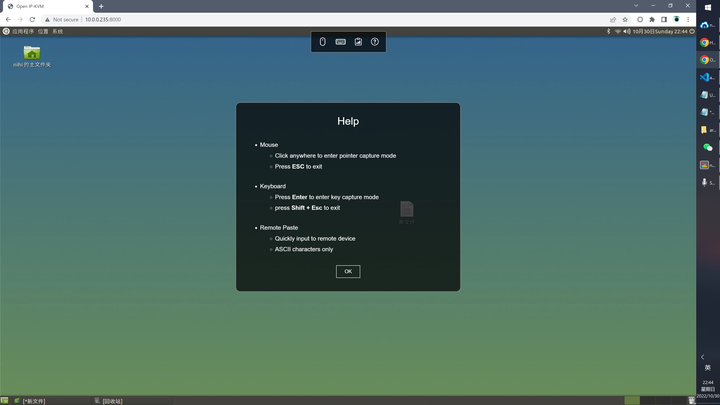
Task: Click the remote clock showing Sunday 22:44
Action: click(660, 32)
